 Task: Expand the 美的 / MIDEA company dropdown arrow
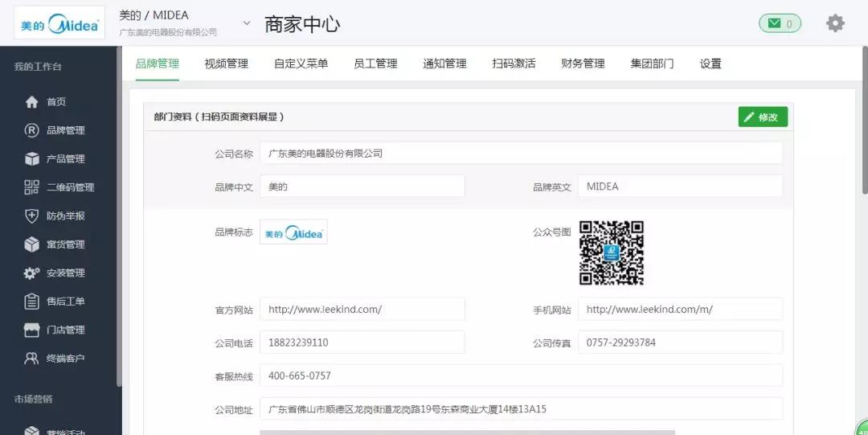[247, 23]
